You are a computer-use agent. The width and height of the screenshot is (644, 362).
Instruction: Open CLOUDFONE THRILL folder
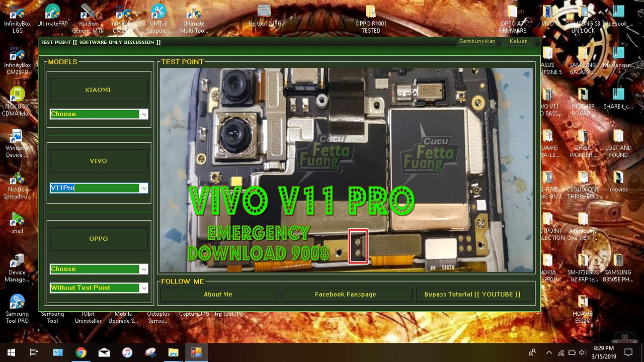tap(583, 185)
